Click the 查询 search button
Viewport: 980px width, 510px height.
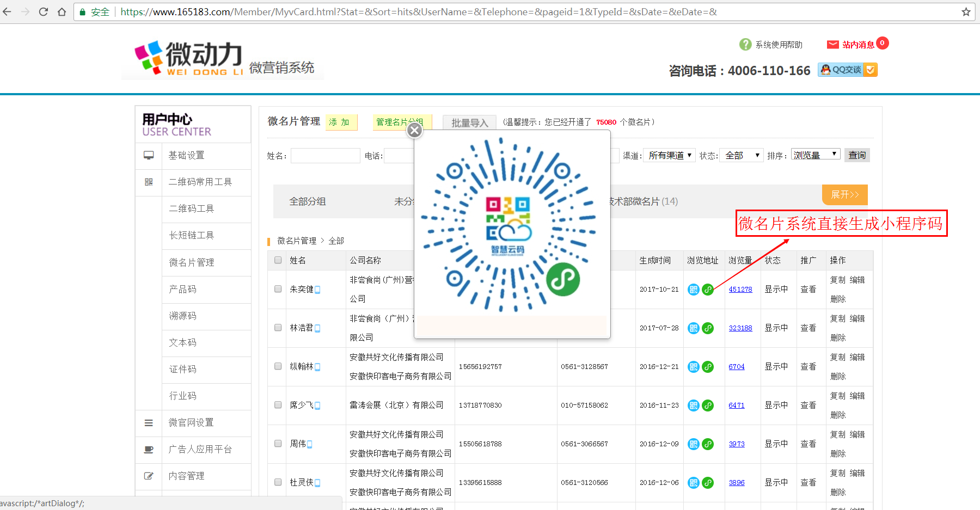857,155
